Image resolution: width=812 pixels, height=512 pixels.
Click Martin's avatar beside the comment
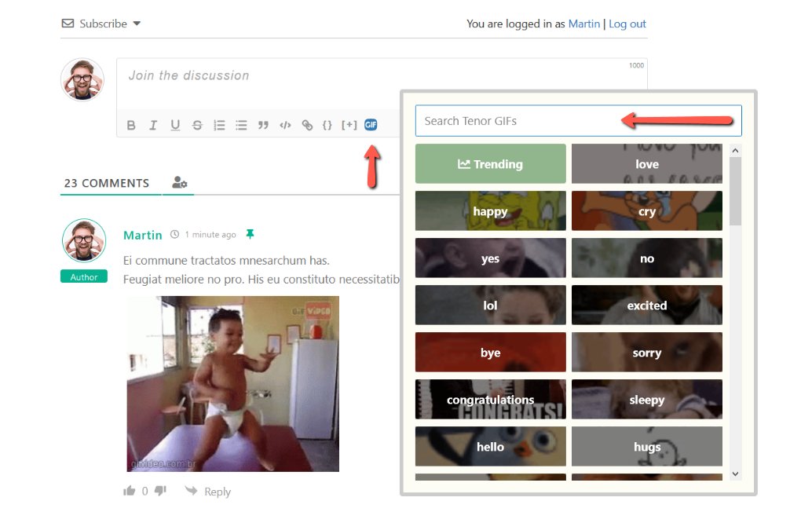click(84, 240)
